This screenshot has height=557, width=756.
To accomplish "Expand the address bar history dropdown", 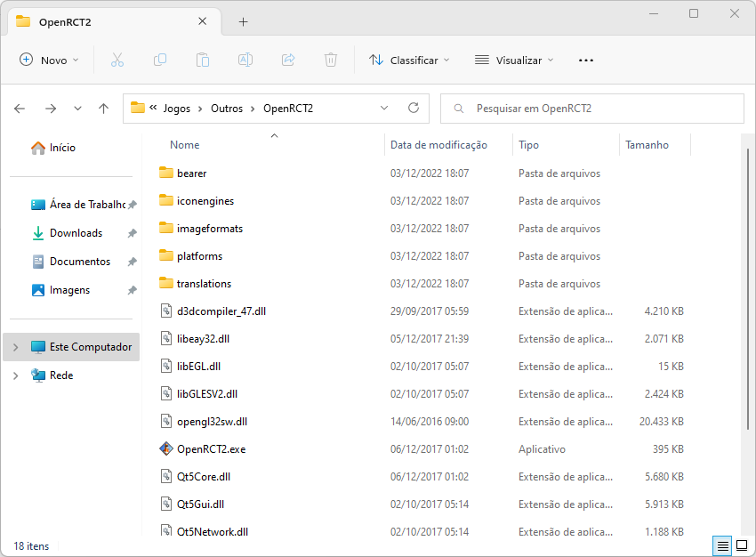I will point(384,108).
